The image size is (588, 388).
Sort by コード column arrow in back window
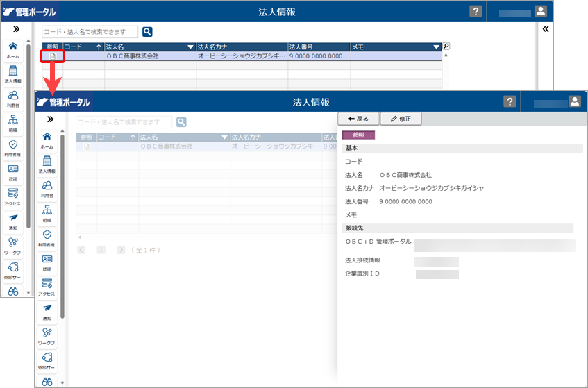99,47
